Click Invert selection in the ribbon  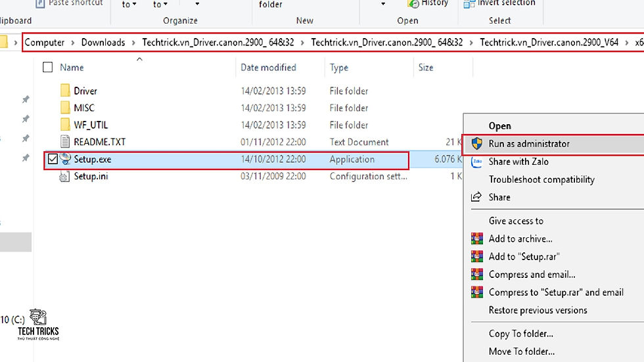click(507, 3)
